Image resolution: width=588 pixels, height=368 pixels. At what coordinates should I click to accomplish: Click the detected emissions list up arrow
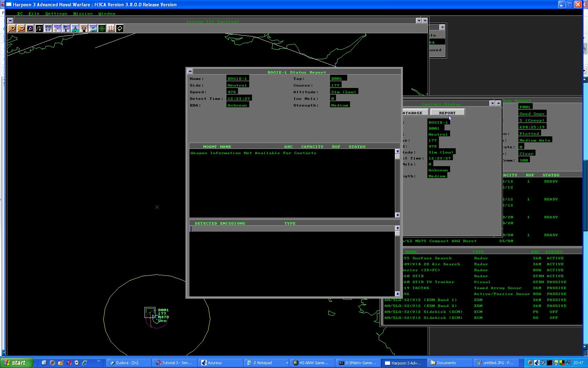[397, 228]
